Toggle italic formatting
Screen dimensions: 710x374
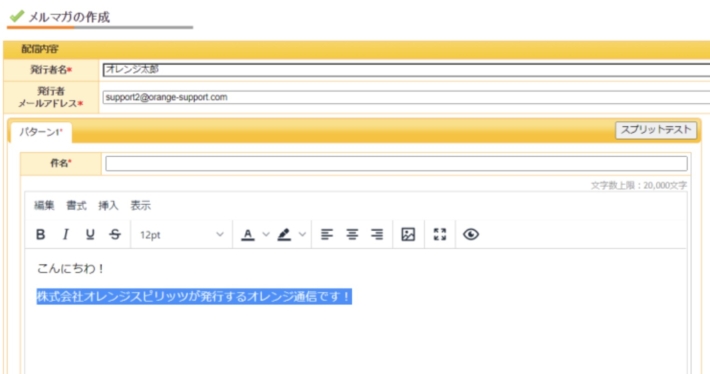pos(65,234)
